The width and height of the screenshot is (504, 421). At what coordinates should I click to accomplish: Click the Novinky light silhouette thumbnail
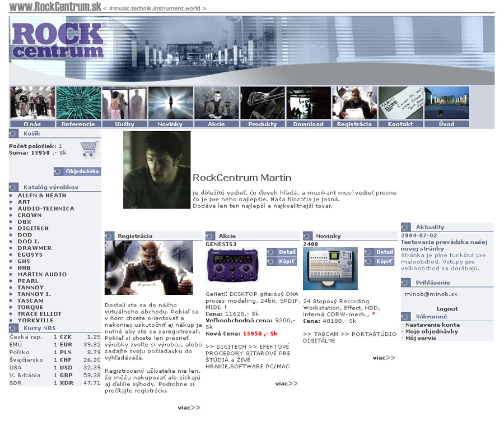pyautogui.click(x=170, y=103)
